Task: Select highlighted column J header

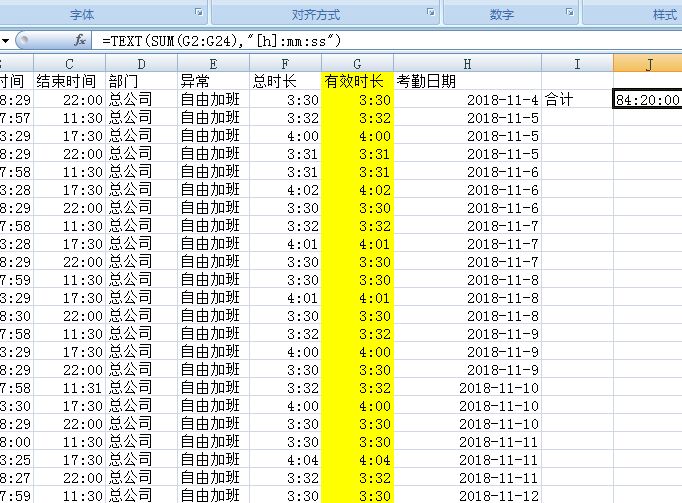Action: (x=648, y=64)
